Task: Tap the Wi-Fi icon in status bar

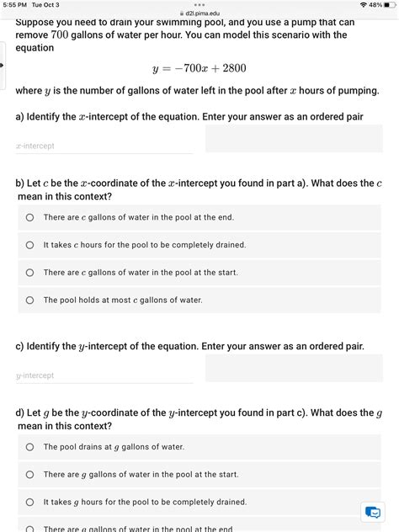Action: (x=364, y=5)
